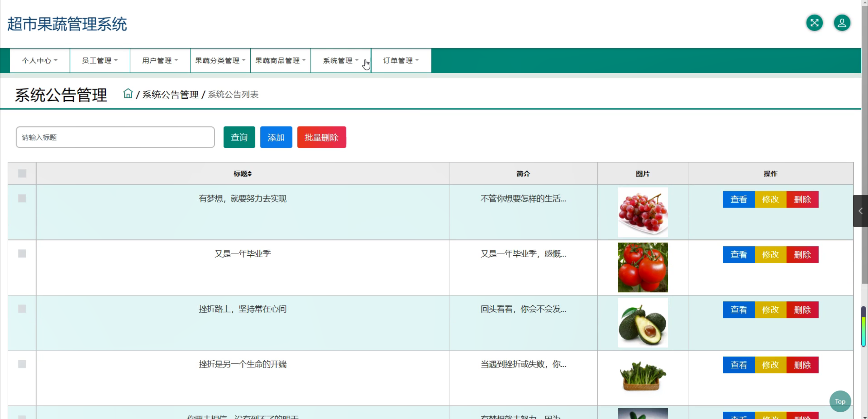This screenshot has height=419, width=868.
Task: Click the Top back-to-top button
Action: pyautogui.click(x=840, y=401)
